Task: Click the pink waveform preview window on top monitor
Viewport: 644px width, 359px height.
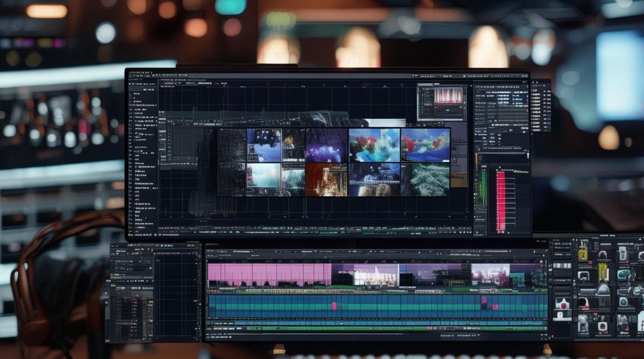Action: point(442,102)
